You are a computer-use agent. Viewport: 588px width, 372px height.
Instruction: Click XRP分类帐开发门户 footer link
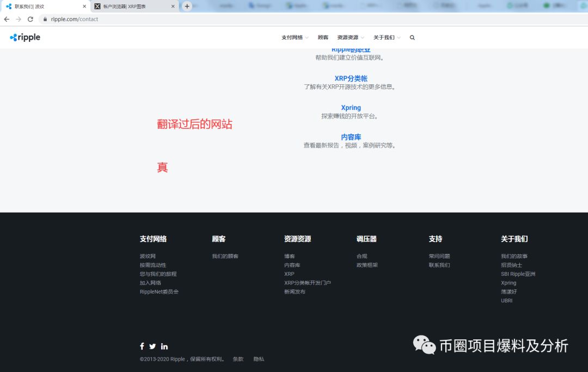pyautogui.click(x=308, y=283)
